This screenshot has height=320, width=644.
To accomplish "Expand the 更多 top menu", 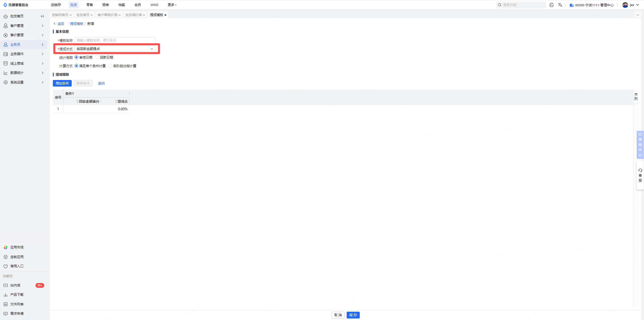I will 172,5.
